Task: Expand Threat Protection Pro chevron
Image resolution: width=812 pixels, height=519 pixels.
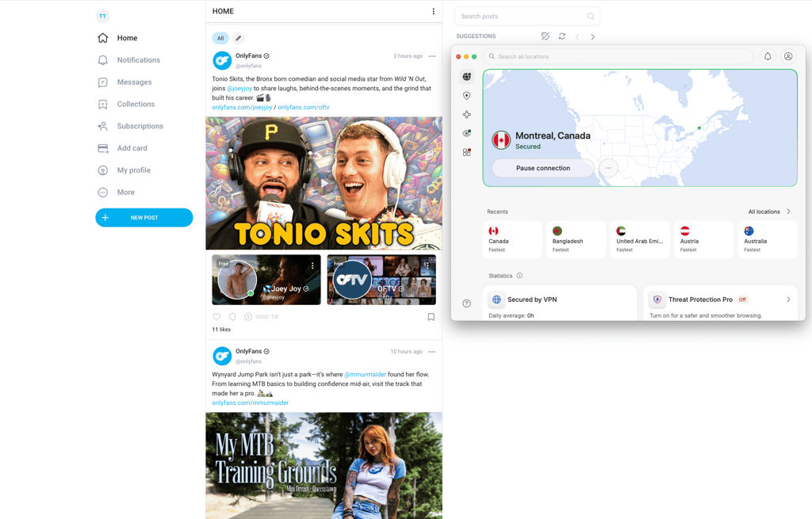Action: tap(788, 300)
